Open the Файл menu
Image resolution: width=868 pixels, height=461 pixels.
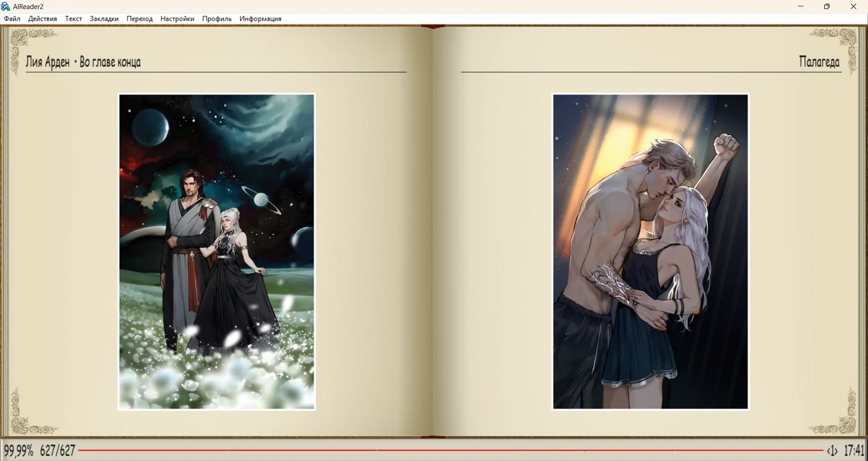(12, 19)
